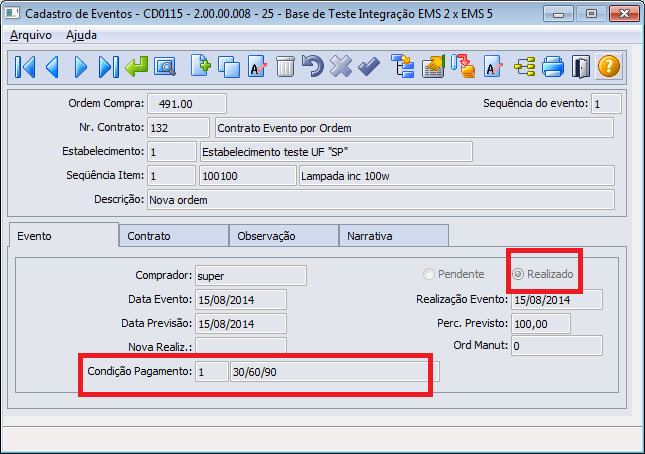The height and width of the screenshot is (454, 645).
Task: Open the Ajuda menu
Action: click(x=81, y=35)
